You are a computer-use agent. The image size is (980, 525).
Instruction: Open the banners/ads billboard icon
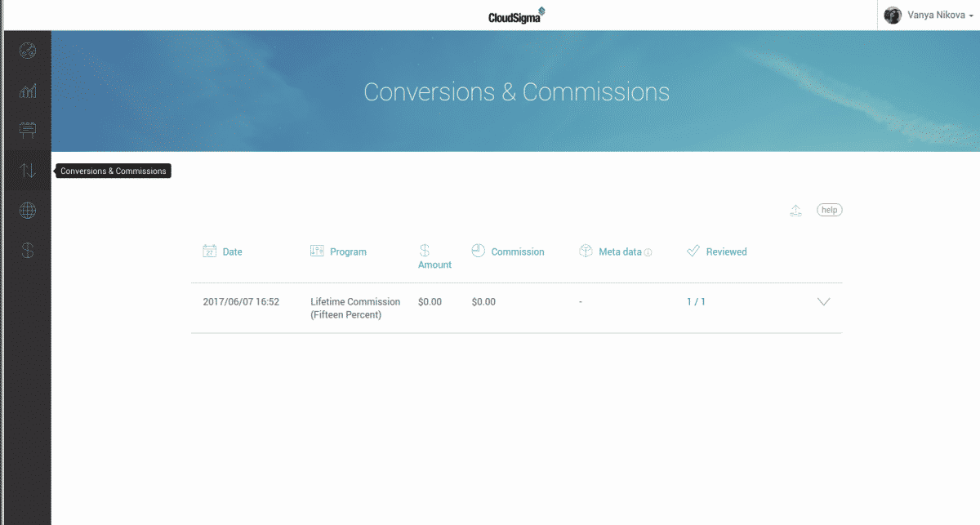click(27, 130)
